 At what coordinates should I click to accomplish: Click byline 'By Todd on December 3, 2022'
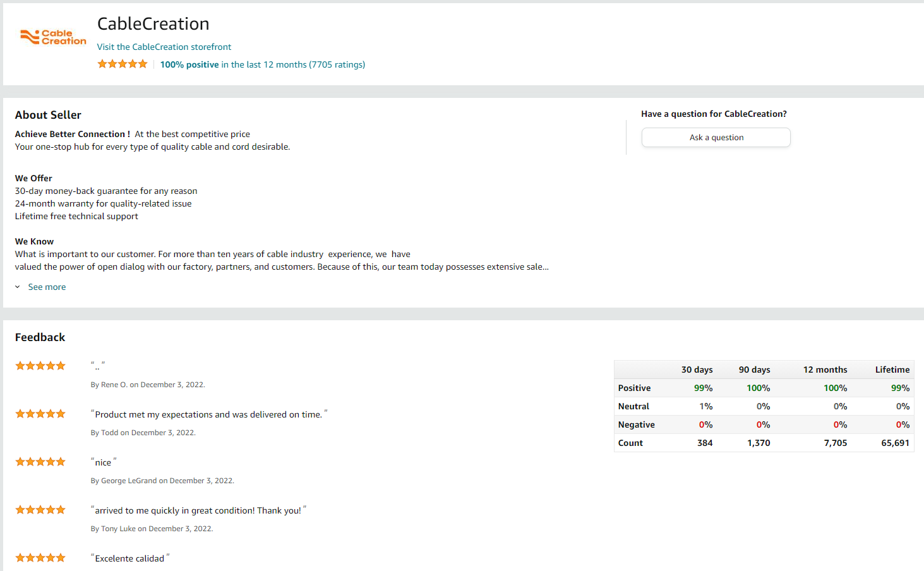143,433
